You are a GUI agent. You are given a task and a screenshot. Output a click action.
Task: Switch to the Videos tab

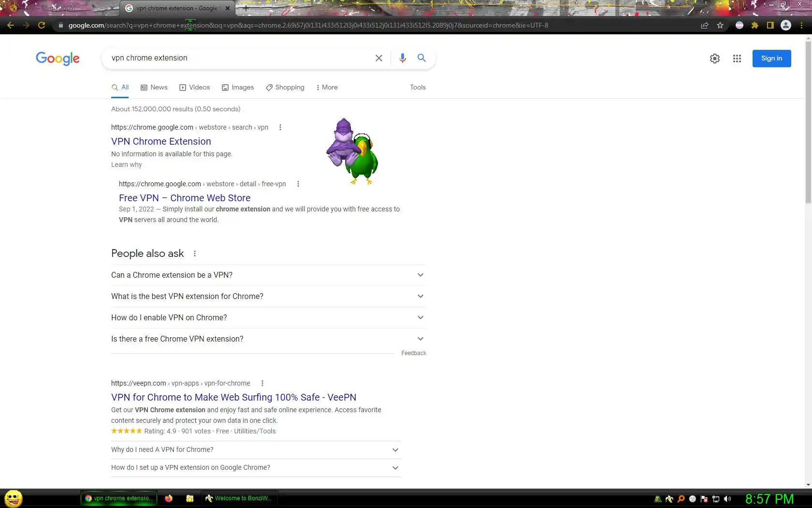click(194, 88)
